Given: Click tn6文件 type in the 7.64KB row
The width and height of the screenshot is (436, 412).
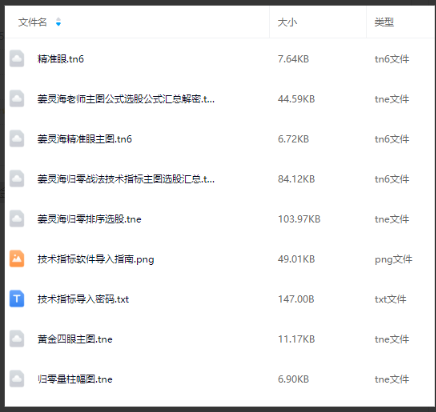Looking at the screenshot, I should tap(392, 59).
